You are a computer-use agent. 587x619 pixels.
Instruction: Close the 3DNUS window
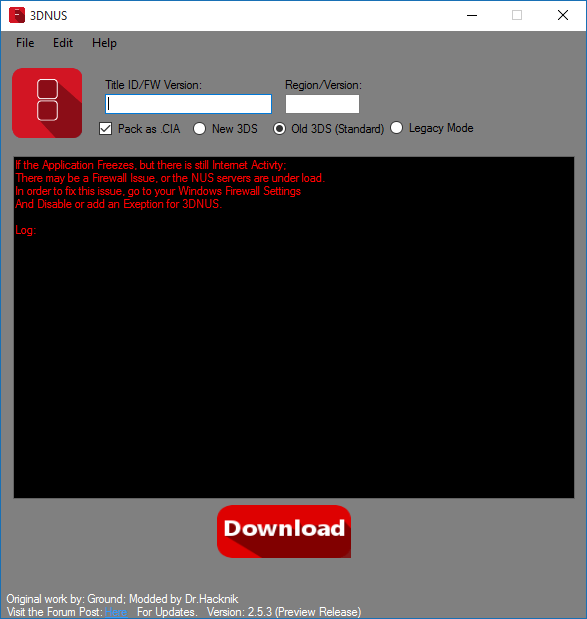point(563,15)
